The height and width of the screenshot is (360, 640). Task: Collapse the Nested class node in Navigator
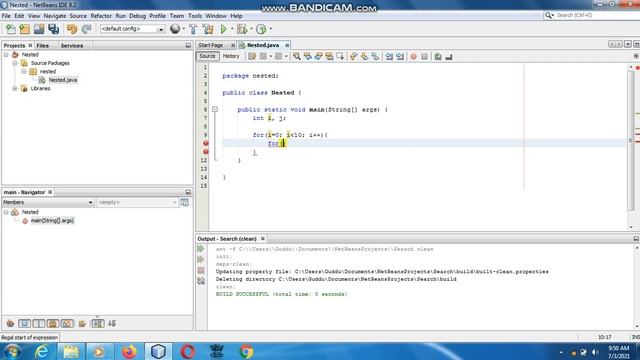point(6,212)
